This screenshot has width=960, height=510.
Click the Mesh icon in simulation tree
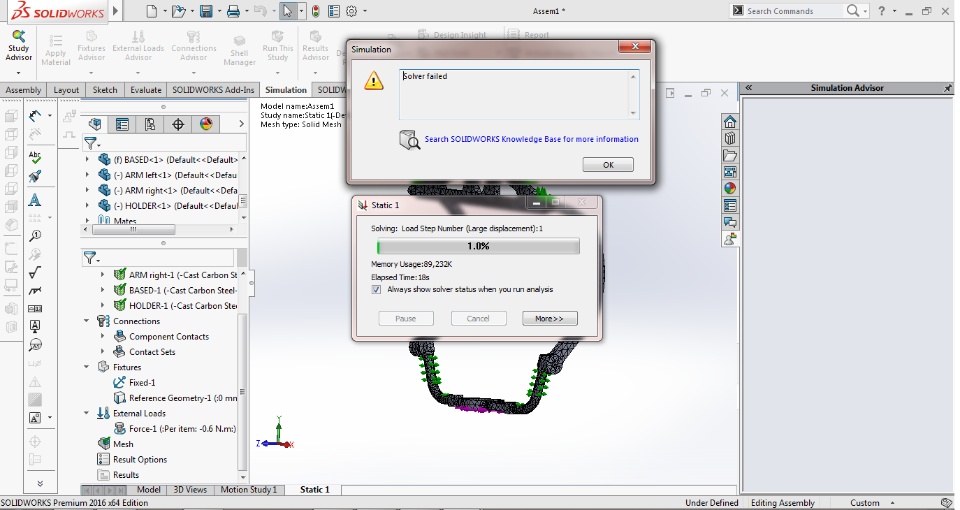click(104, 444)
